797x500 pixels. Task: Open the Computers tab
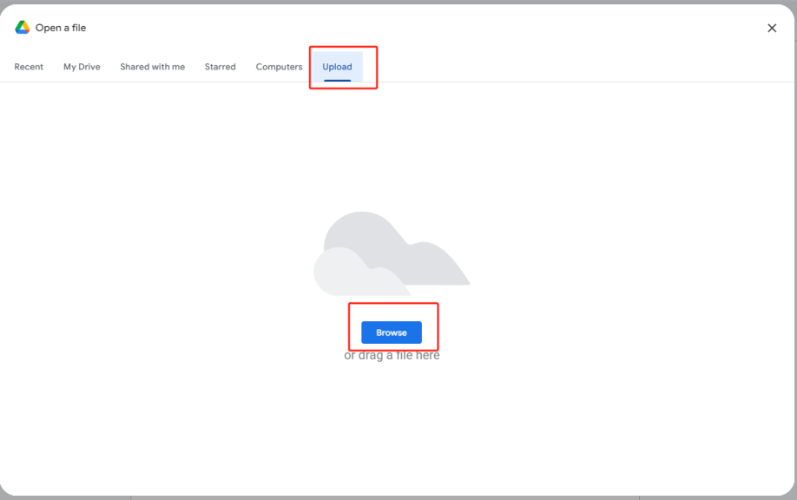tap(279, 67)
